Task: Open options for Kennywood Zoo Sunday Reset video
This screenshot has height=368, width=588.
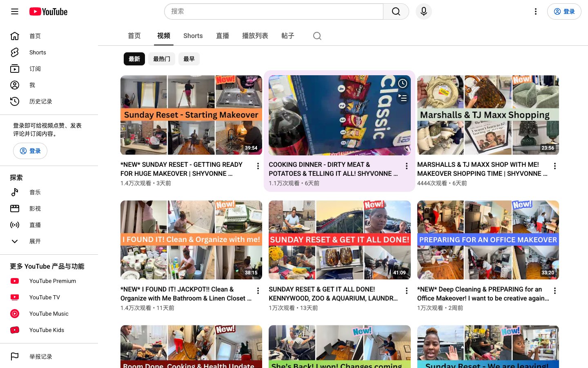Action: [407, 291]
